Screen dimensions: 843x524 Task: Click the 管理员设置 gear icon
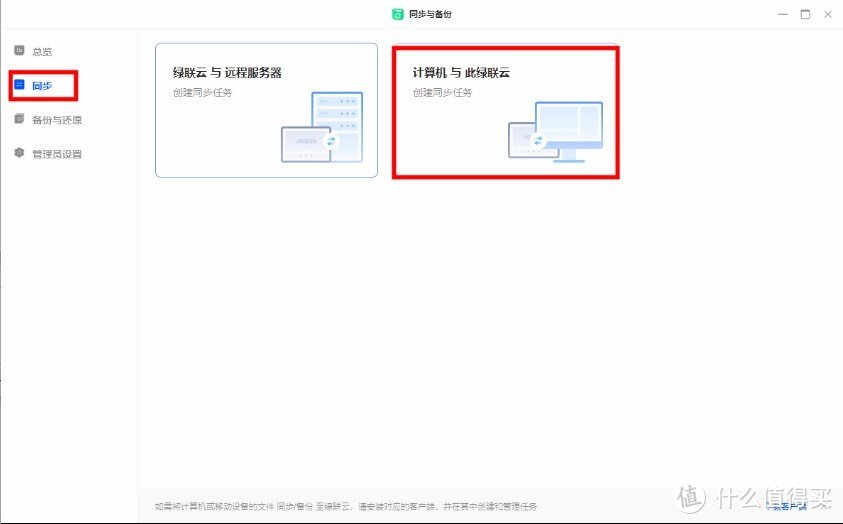pyautogui.click(x=19, y=153)
